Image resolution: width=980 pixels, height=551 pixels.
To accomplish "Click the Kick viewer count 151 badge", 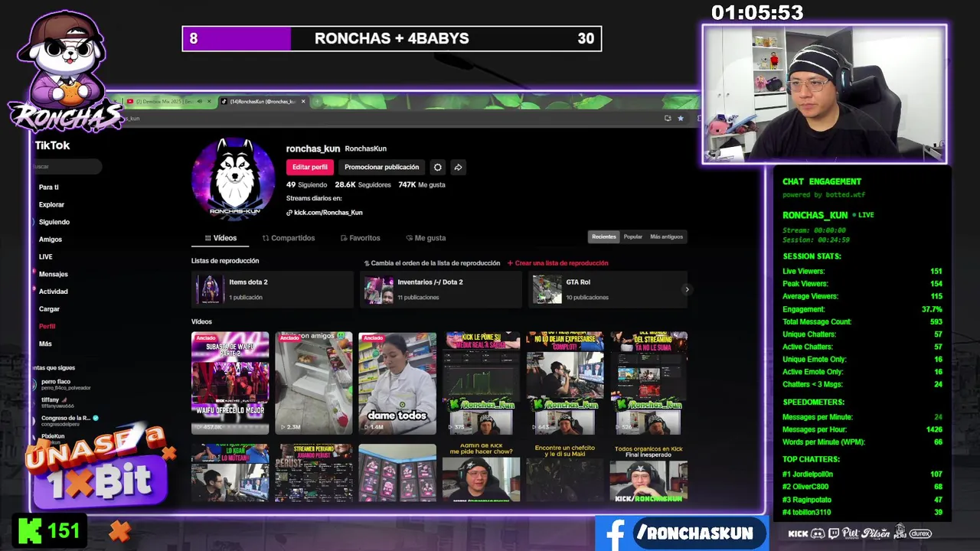I will [x=49, y=531].
